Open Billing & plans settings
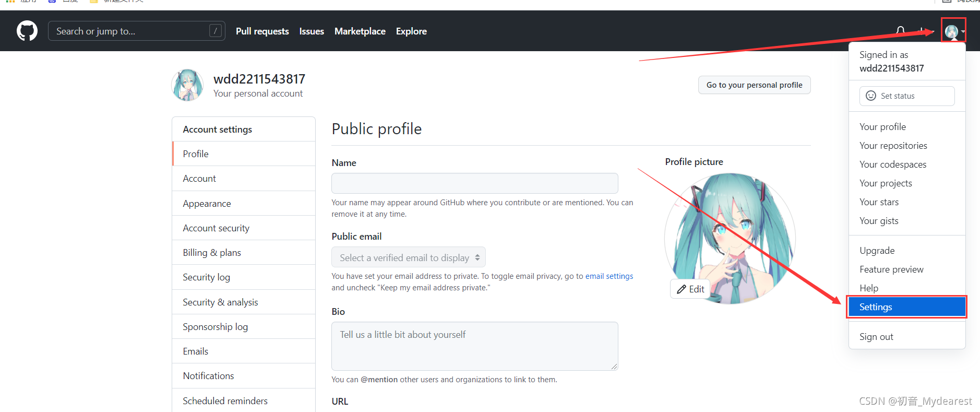Viewport: 980px width, 412px height. [x=244, y=253]
